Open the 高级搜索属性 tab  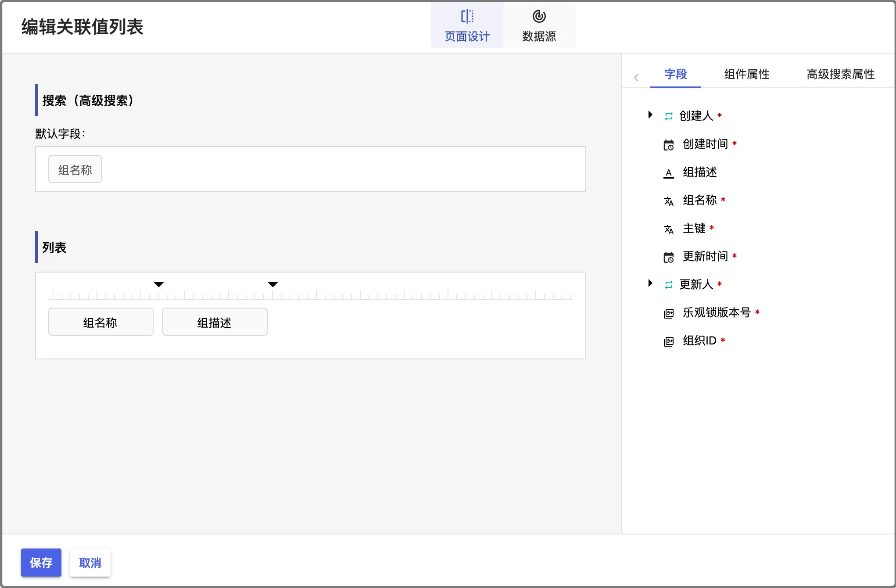pos(840,74)
